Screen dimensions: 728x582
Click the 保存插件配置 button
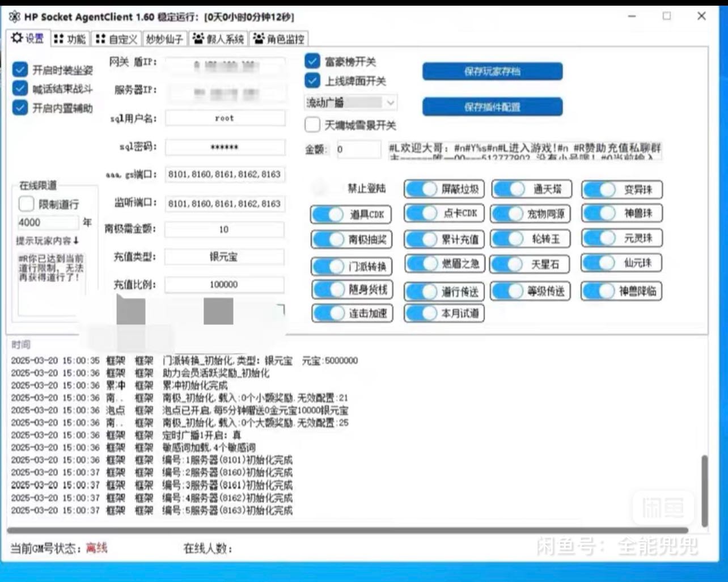pyautogui.click(x=492, y=107)
